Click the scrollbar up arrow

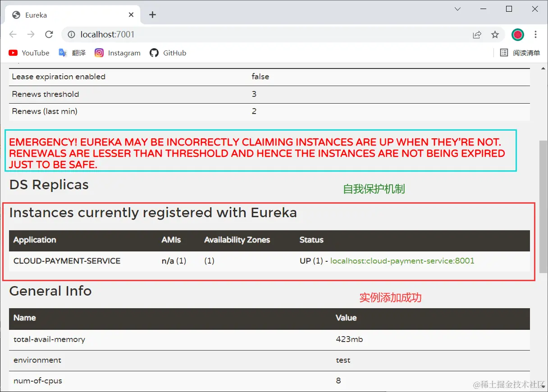543,68
